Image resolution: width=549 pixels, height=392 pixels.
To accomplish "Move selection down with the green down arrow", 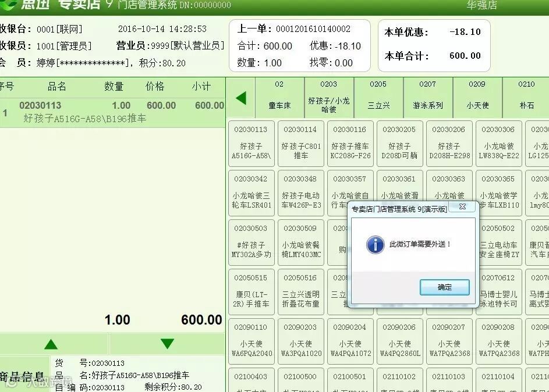I will [167, 344].
